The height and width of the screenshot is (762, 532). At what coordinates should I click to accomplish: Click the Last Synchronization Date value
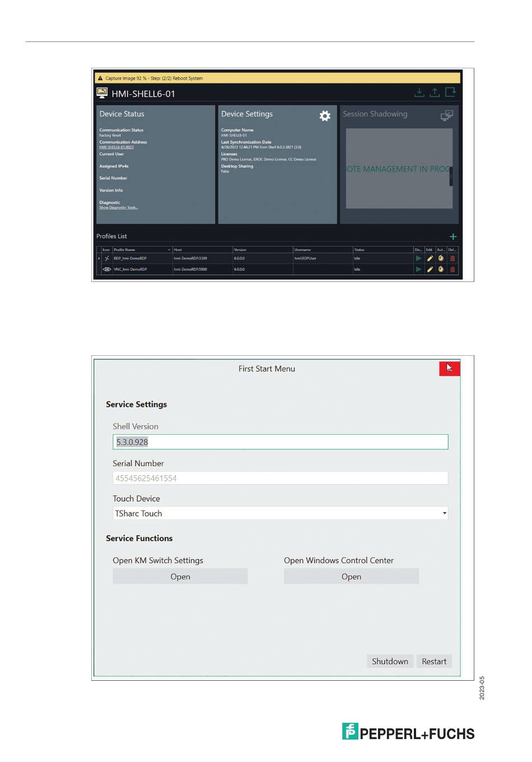261,147
